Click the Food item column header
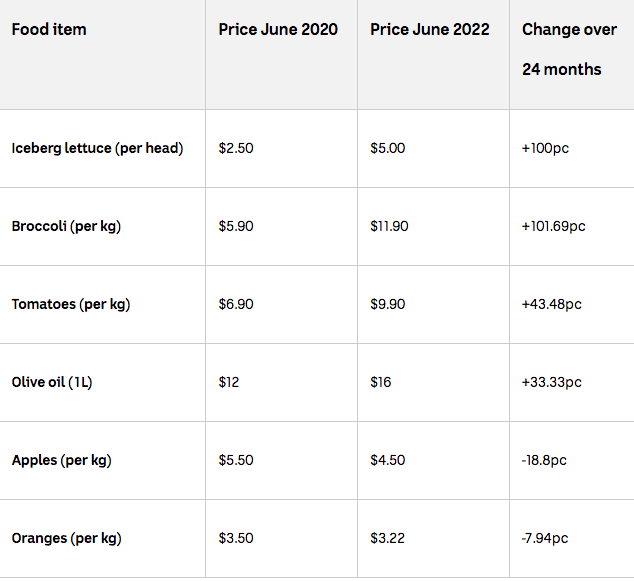Screen dimensions: 634x581 [x=49, y=30]
